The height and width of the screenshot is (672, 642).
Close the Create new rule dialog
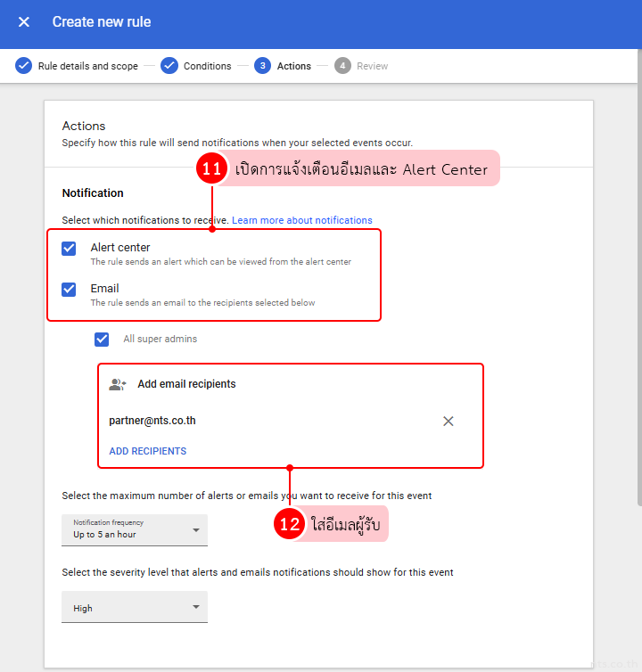tap(24, 22)
